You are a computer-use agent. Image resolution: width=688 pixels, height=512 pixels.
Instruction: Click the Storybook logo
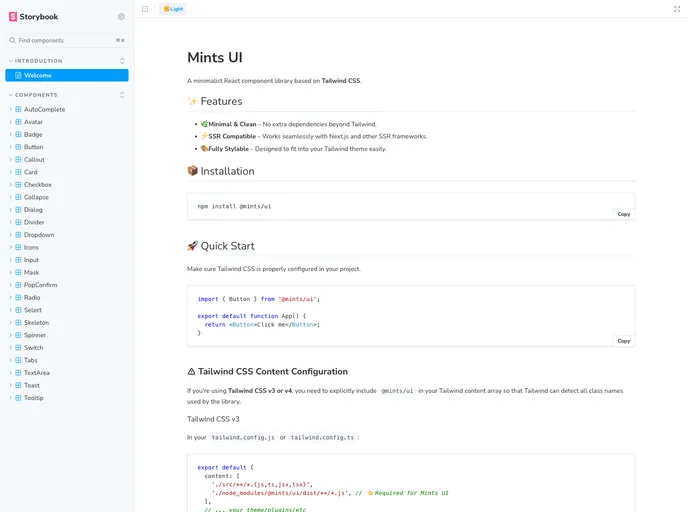tap(33, 17)
